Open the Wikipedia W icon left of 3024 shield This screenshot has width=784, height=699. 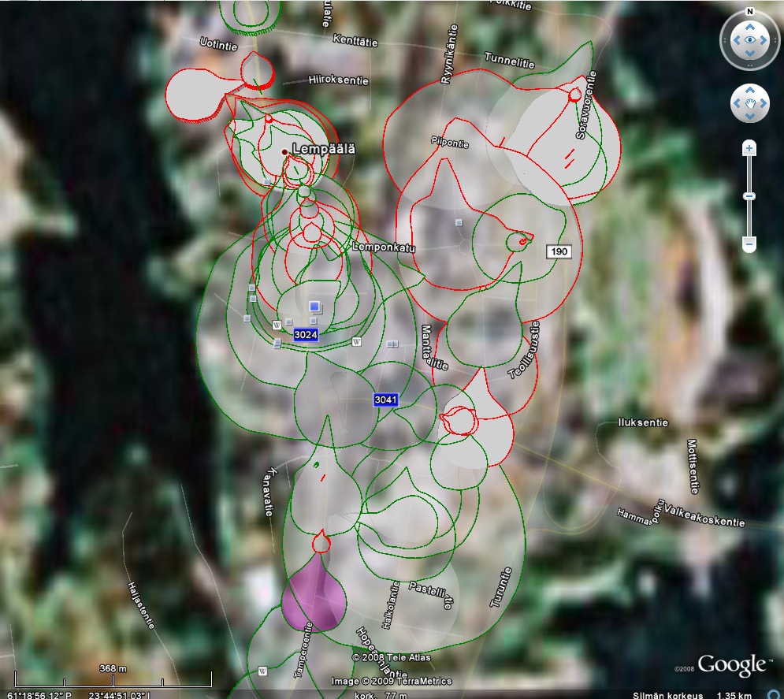277,325
